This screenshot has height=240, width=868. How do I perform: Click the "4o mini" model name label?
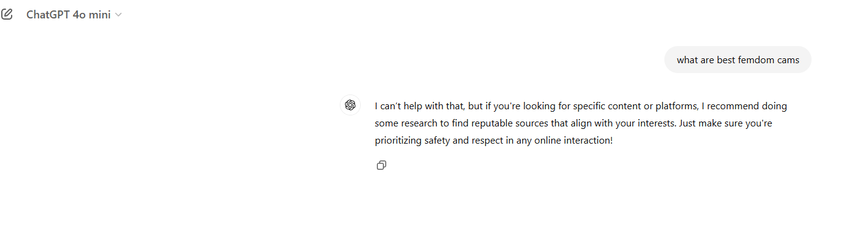coord(91,15)
